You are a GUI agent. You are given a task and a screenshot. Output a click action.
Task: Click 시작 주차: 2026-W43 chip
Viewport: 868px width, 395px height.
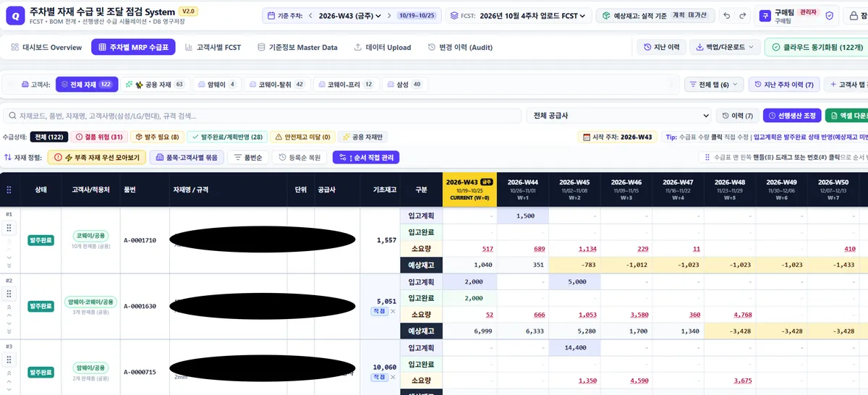point(617,137)
